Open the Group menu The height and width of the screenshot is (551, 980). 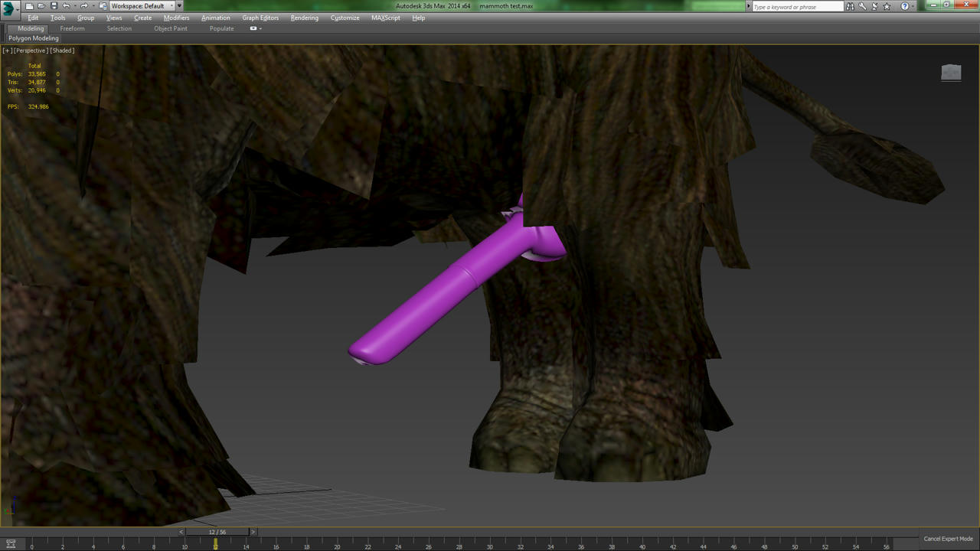86,18
